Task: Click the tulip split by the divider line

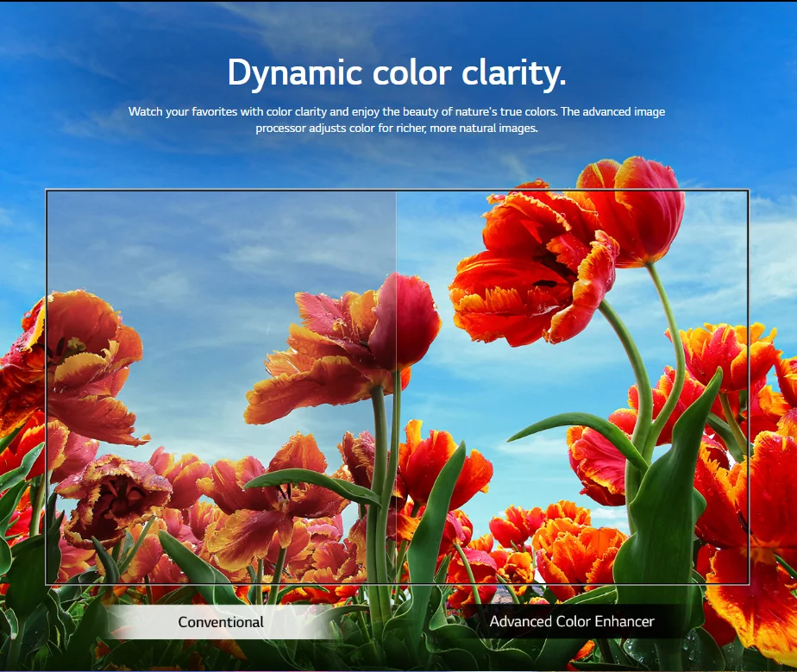Action: pyautogui.click(x=380, y=328)
